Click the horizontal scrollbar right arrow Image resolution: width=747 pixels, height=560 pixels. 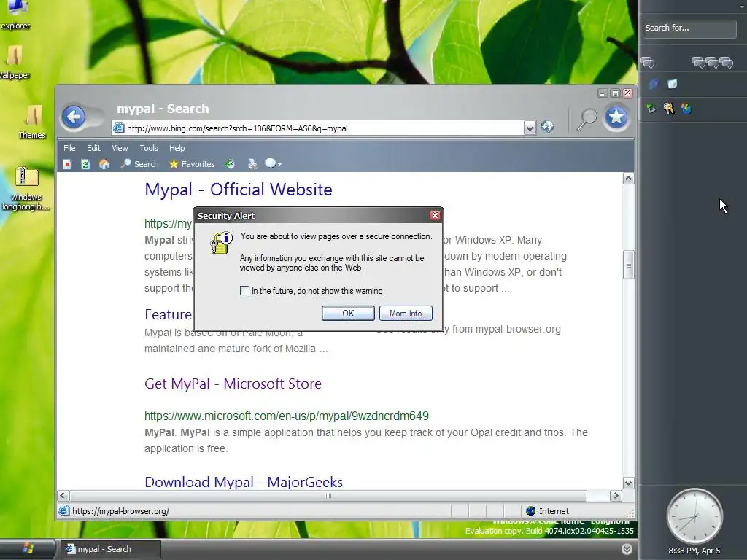click(x=616, y=496)
